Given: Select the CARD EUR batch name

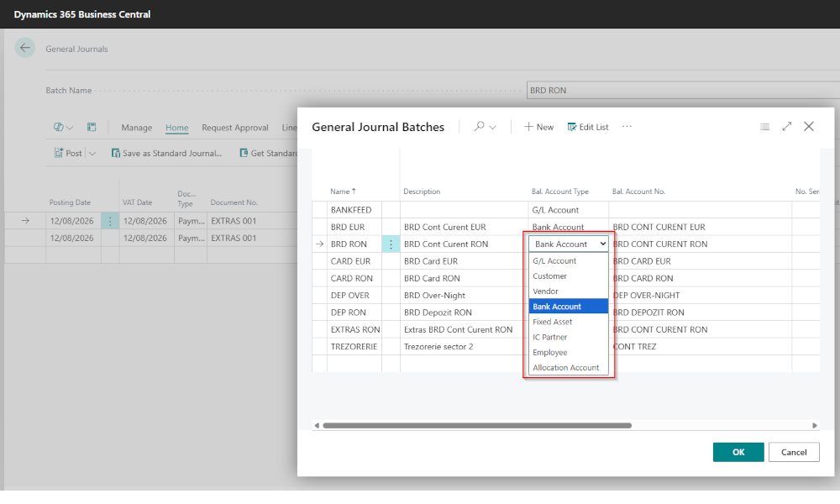Looking at the screenshot, I should [x=350, y=261].
